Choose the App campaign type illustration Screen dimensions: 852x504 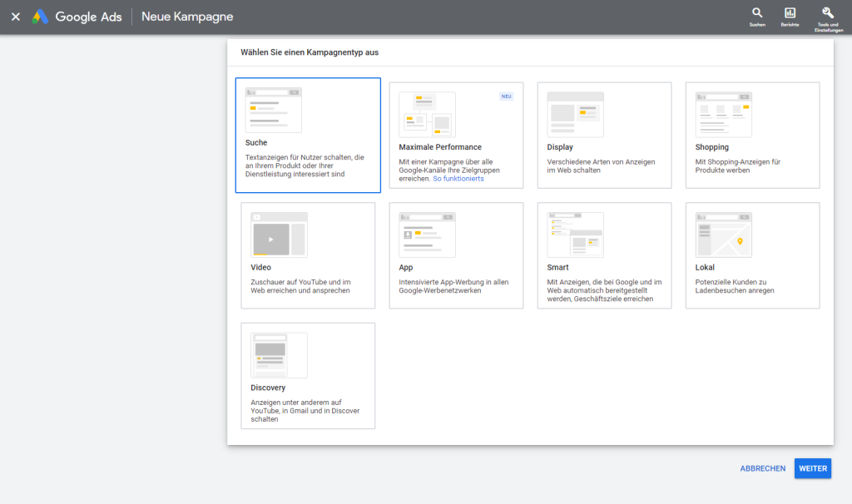[427, 235]
